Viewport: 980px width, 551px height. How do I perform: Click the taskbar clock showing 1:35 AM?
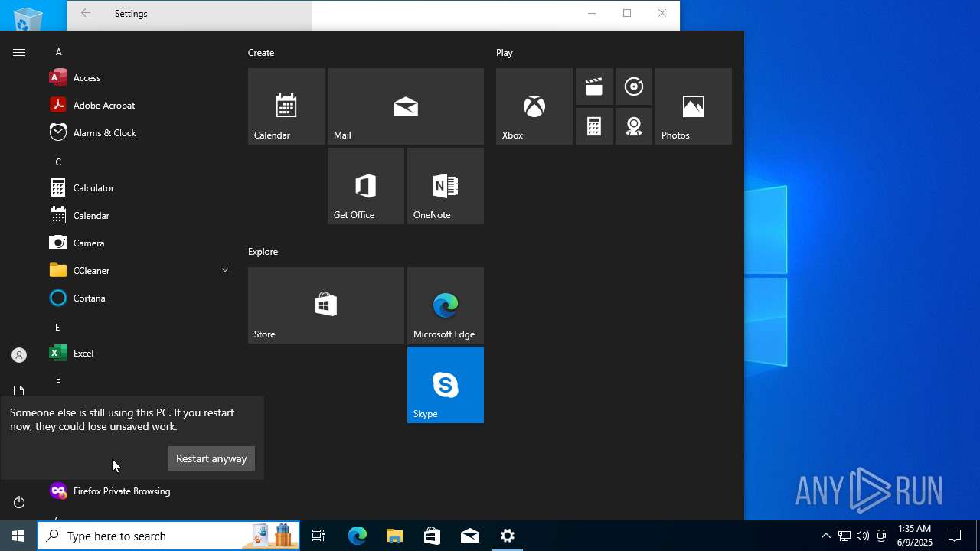pyautogui.click(x=915, y=536)
